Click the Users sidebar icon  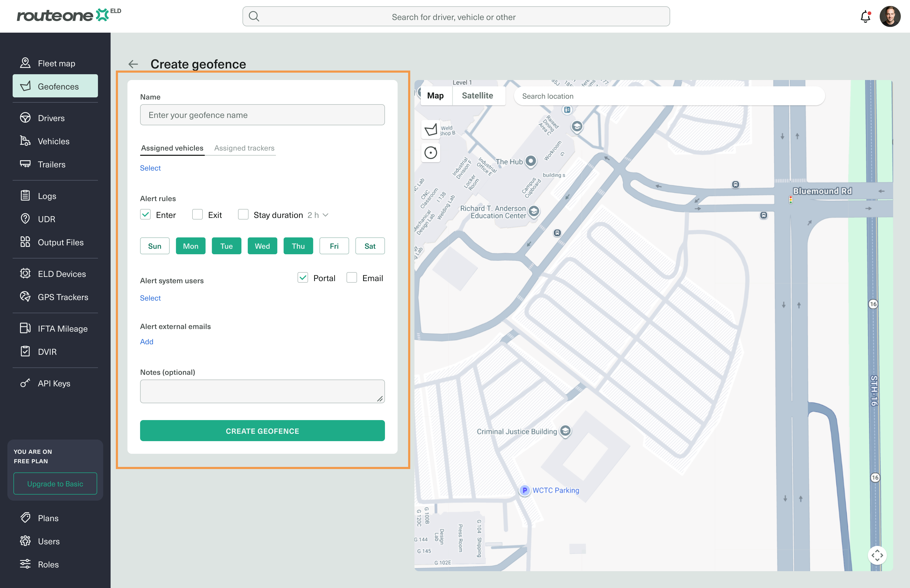click(25, 541)
